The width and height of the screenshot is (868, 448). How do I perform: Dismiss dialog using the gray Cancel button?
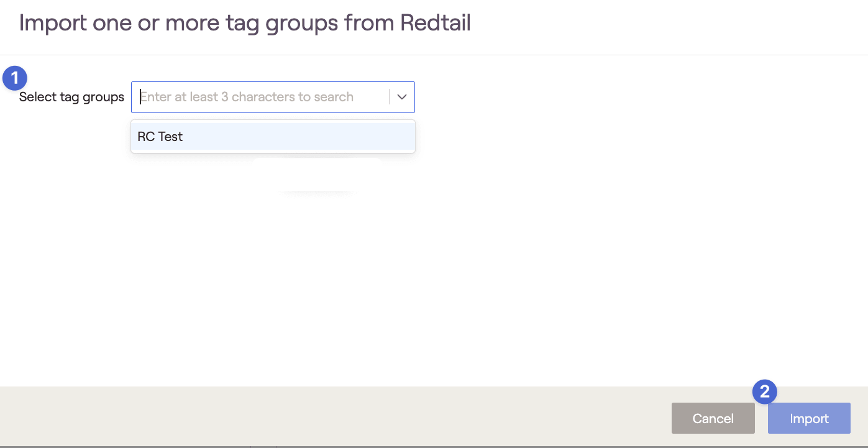click(x=713, y=418)
